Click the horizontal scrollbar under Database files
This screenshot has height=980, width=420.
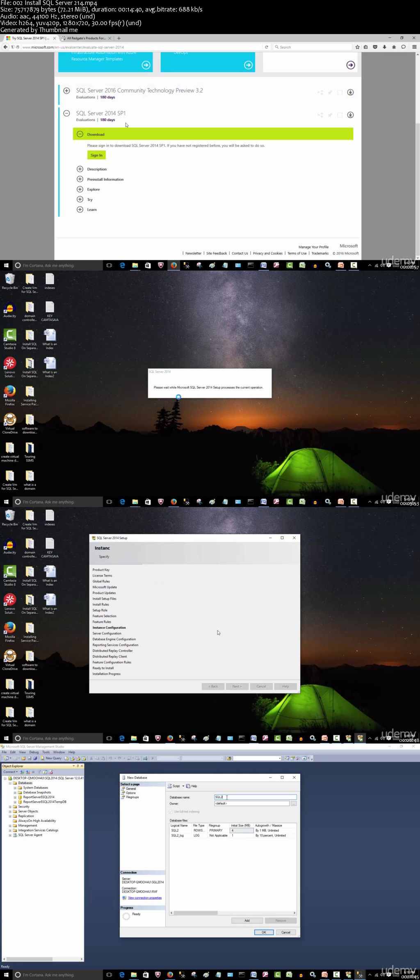[233, 913]
